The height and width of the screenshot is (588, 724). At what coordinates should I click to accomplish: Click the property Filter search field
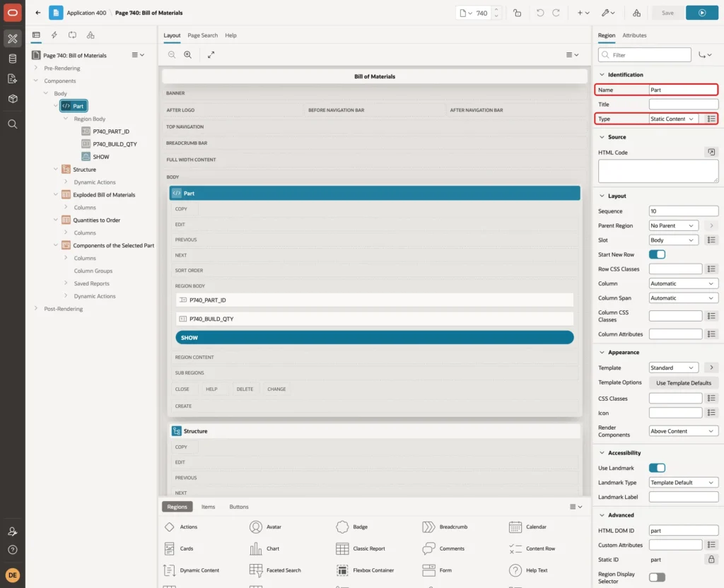point(645,55)
